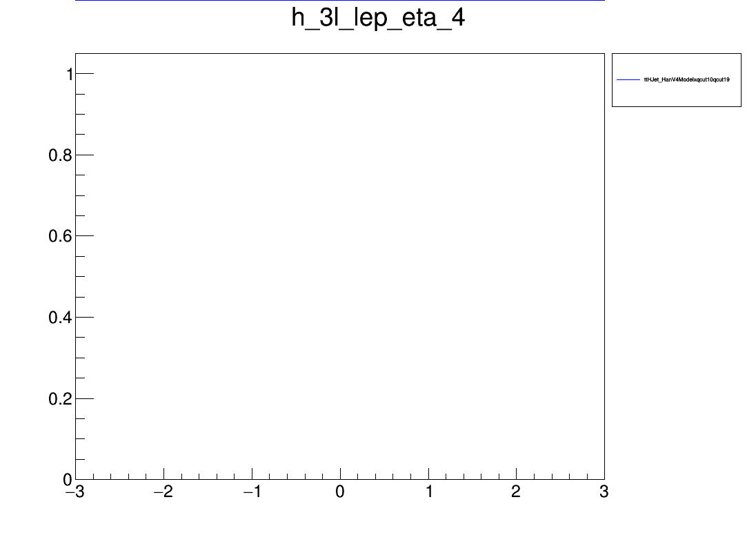
Task: Click the y-axis label 0.6
Action: (x=60, y=236)
